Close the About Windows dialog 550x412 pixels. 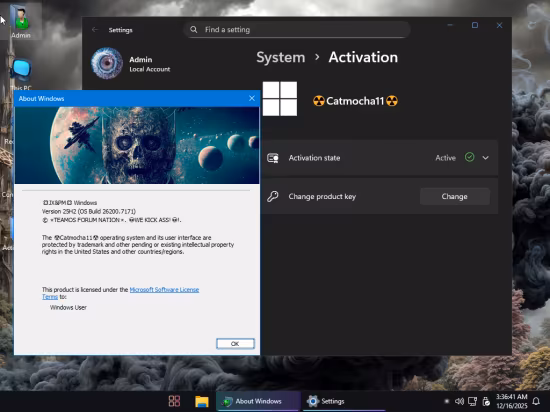[252, 98]
